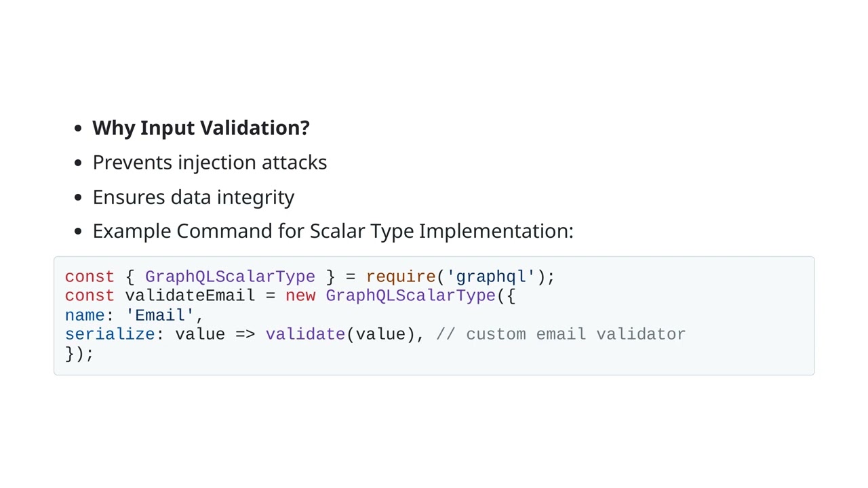Image resolution: width=868 pixels, height=488 pixels.
Task: Select the 'Prevents injection attacks' bullet text
Action: [210, 163]
